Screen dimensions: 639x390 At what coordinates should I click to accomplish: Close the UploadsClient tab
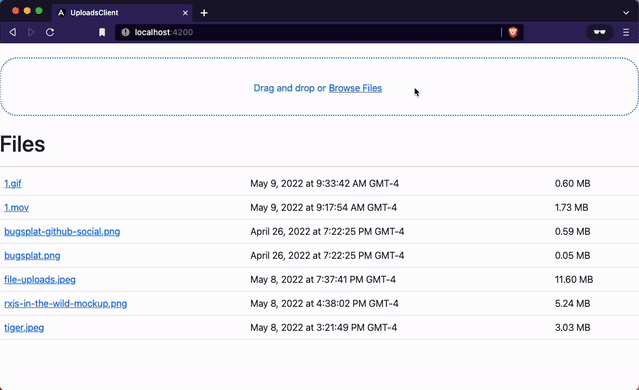pos(185,13)
